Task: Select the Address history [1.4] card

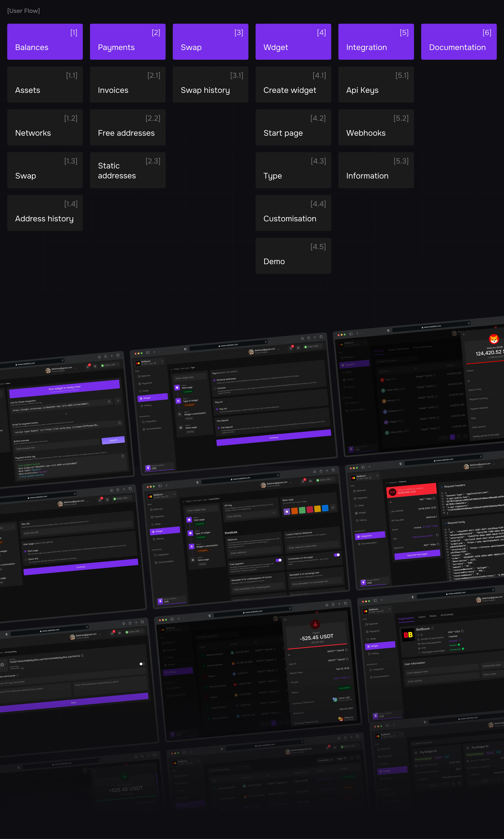Action: (x=45, y=213)
